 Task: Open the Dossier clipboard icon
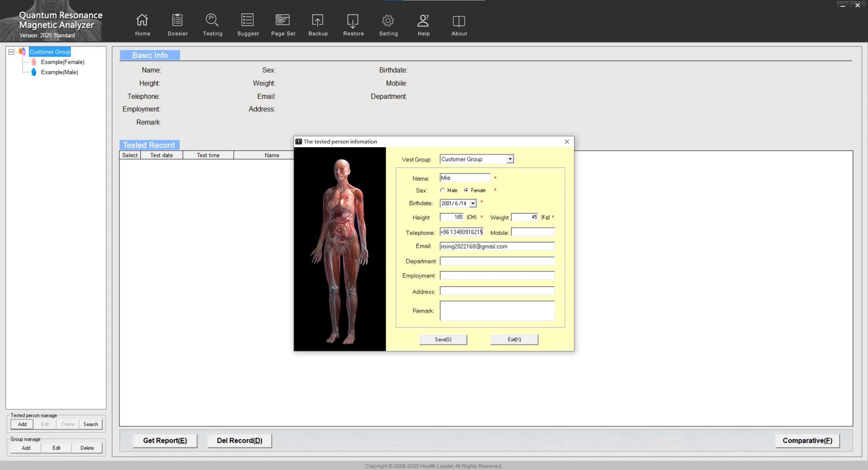point(177,20)
